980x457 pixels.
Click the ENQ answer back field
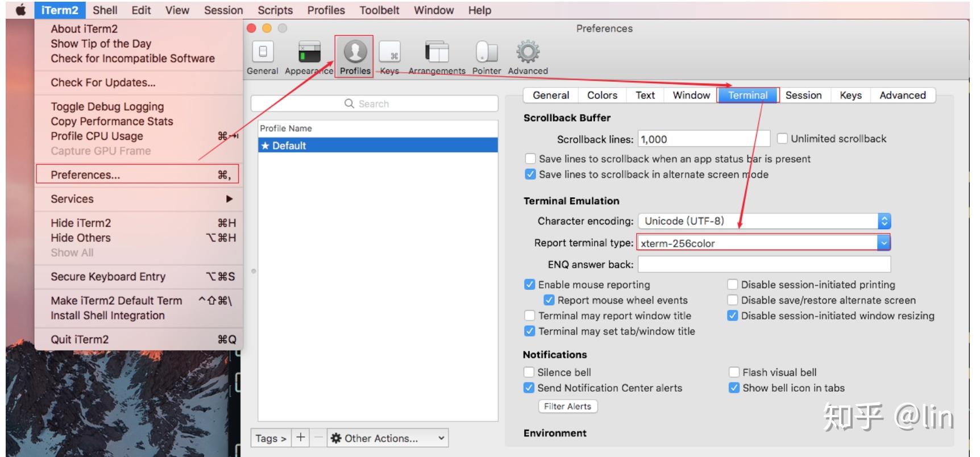pos(764,264)
